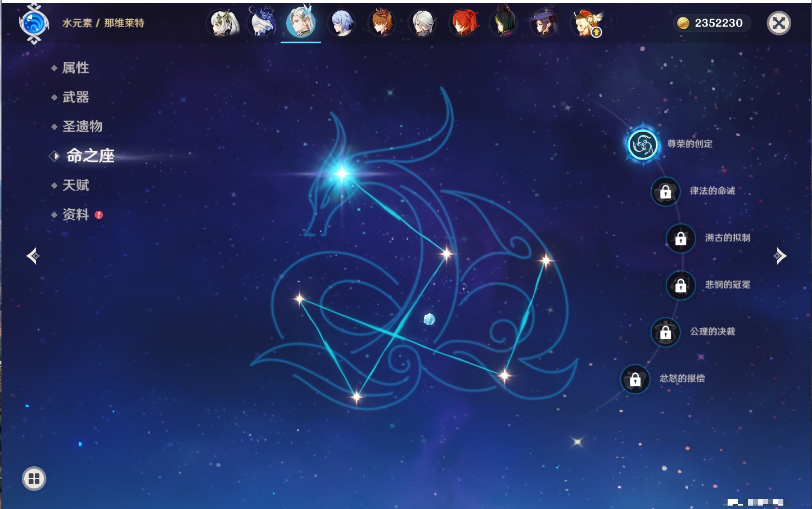Click the 水元素 / 那维莱特 character title

tap(103, 23)
